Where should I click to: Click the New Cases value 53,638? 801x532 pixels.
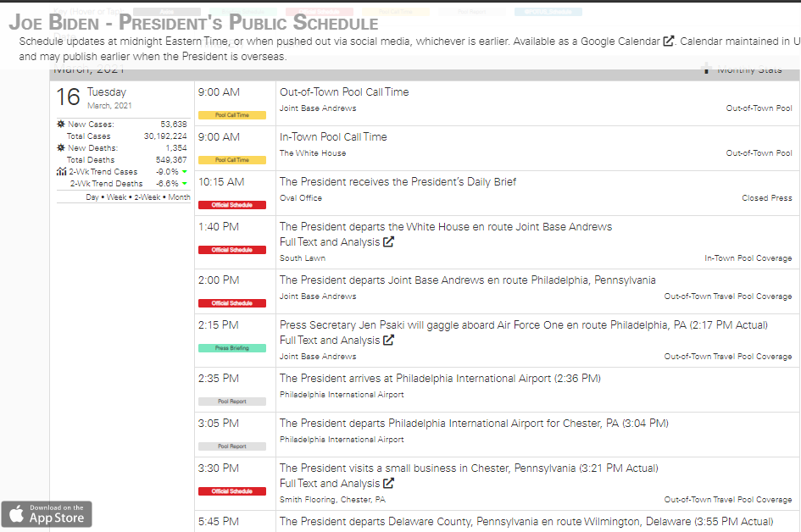pyautogui.click(x=174, y=124)
